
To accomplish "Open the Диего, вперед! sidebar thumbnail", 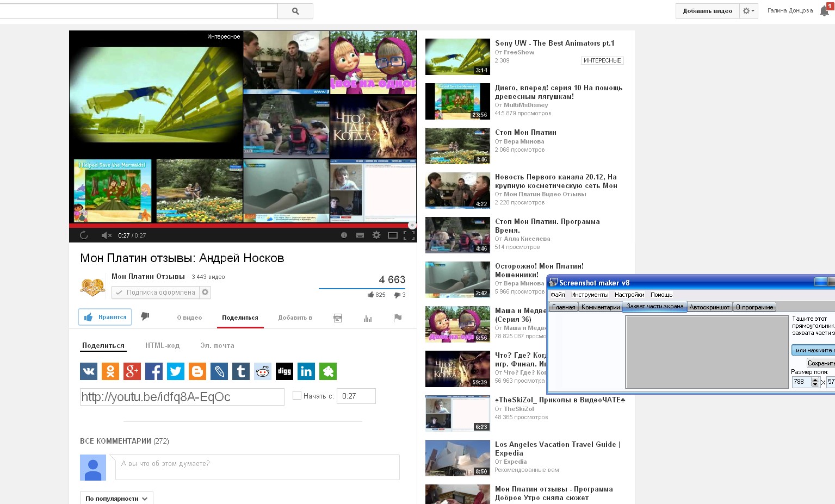I will (457, 101).
